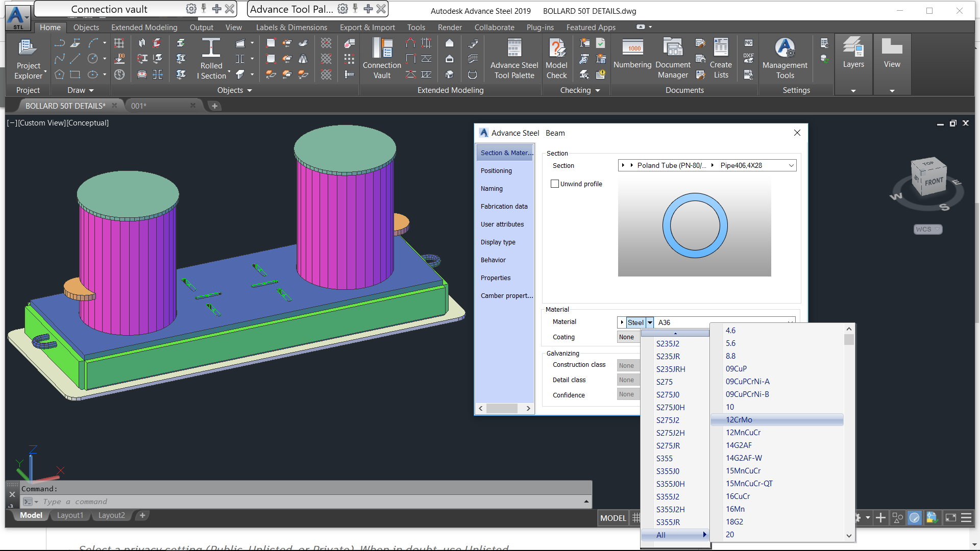Expand the Checking panel dropdown
Viewport: 980px width, 551px height.
point(580,90)
